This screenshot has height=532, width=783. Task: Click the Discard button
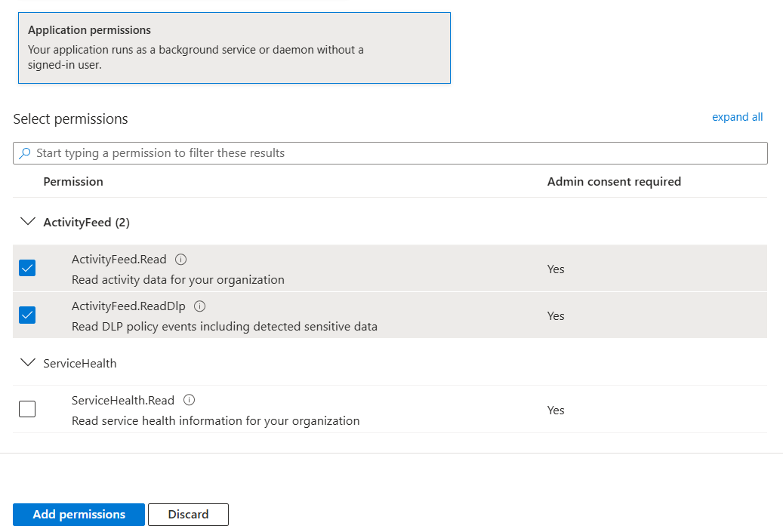point(188,515)
